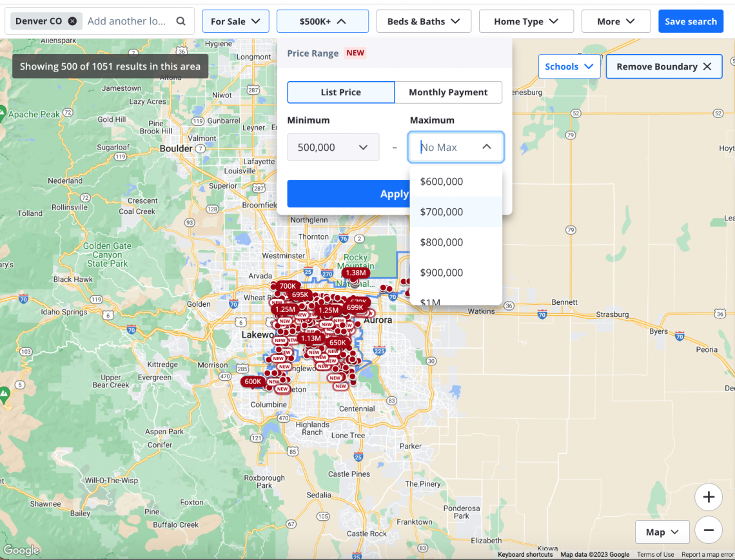Expand the Schools dropdown

[x=569, y=66]
